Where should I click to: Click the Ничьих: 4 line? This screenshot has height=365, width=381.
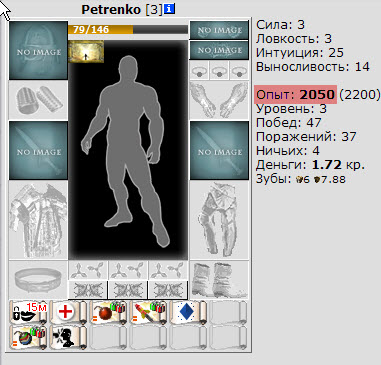point(288,151)
